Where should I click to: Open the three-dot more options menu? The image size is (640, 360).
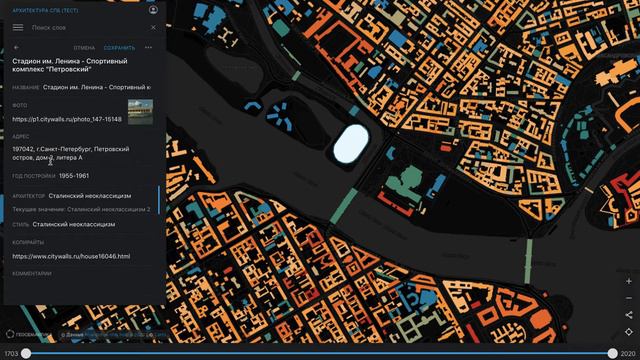point(148,48)
